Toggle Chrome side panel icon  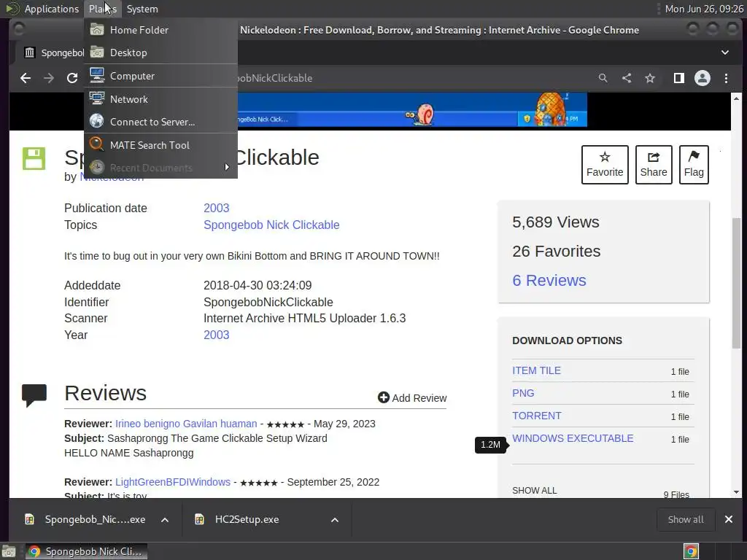[679, 78]
